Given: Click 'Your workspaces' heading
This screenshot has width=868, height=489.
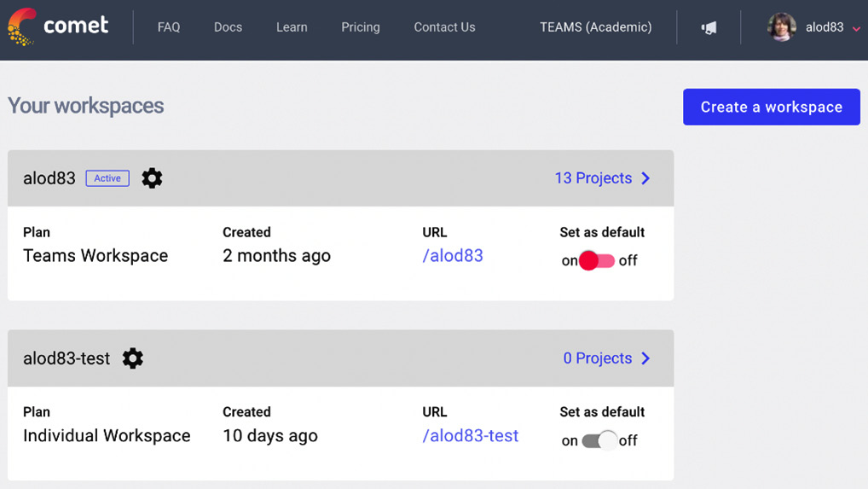Looking at the screenshot, I should click(86, 106).
